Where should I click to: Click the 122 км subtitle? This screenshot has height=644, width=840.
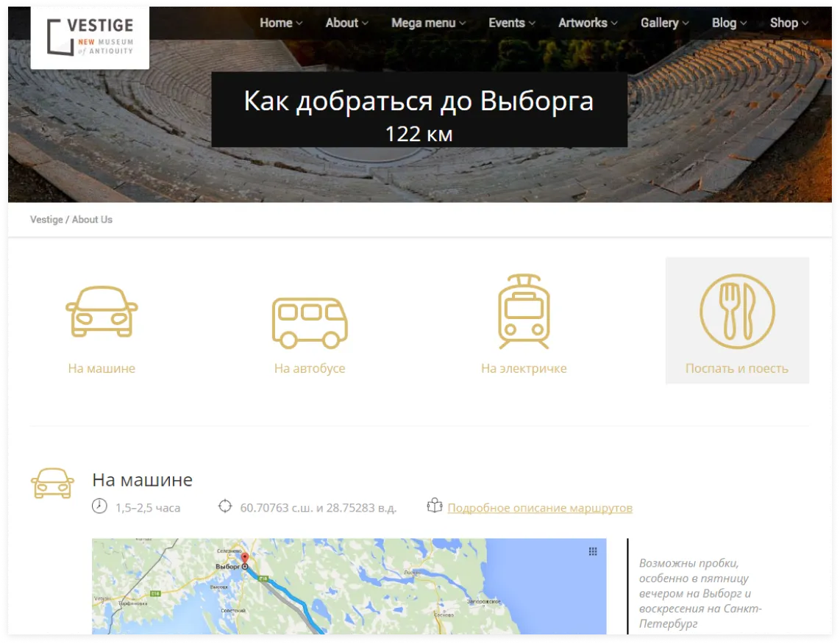tap(419, 134)
